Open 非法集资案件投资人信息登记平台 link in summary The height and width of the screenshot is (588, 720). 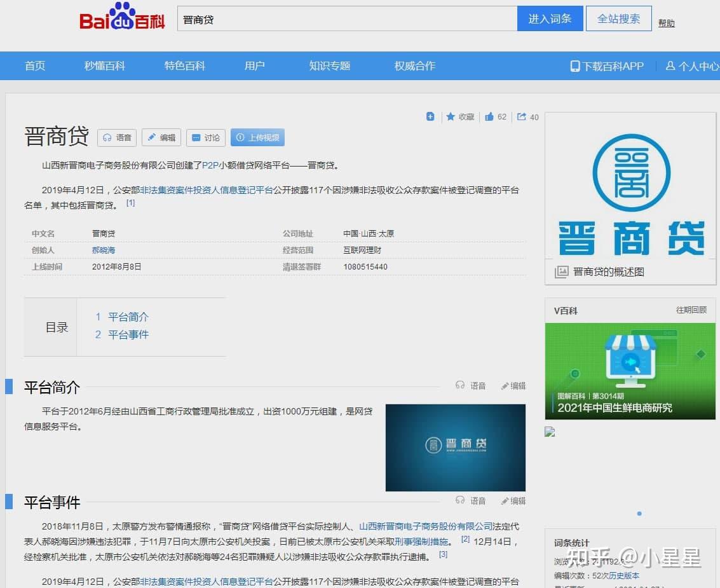click(207, 190)
